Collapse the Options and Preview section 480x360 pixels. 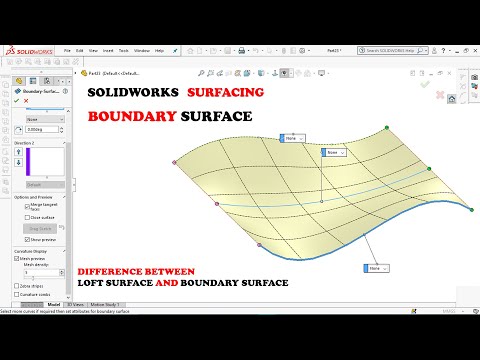coord(64,197)
